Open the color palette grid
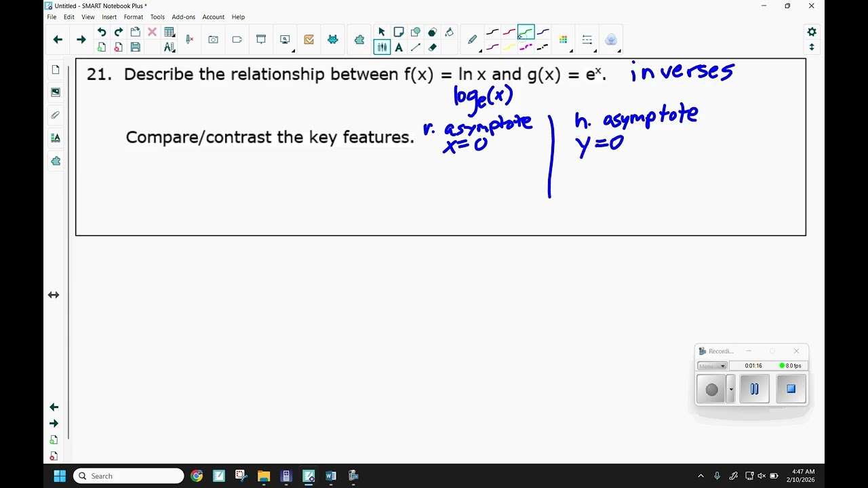Screen dimensions: 868x488 (x=564, y=40)
